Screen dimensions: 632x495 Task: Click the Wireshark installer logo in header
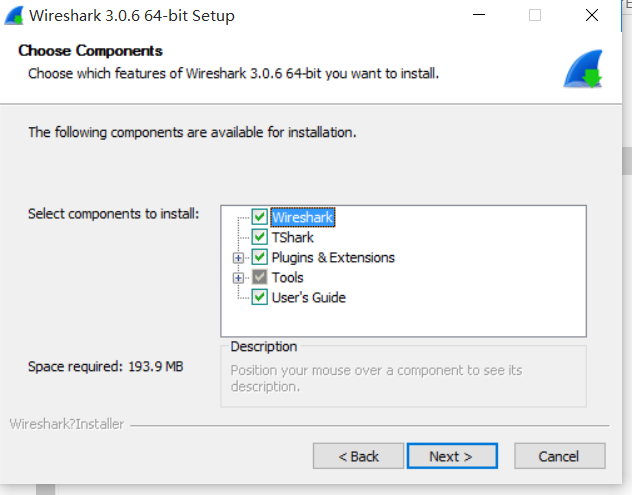(580, 70)
